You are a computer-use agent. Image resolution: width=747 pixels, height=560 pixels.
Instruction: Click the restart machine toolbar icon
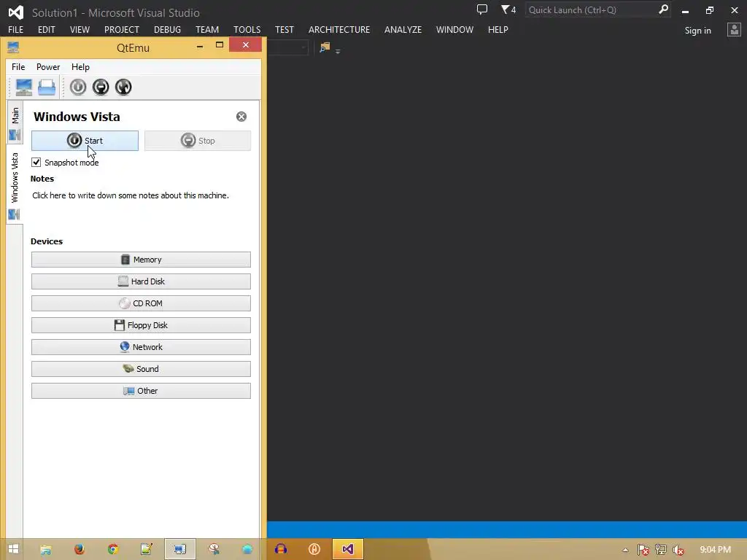click(x=123, y=87)
